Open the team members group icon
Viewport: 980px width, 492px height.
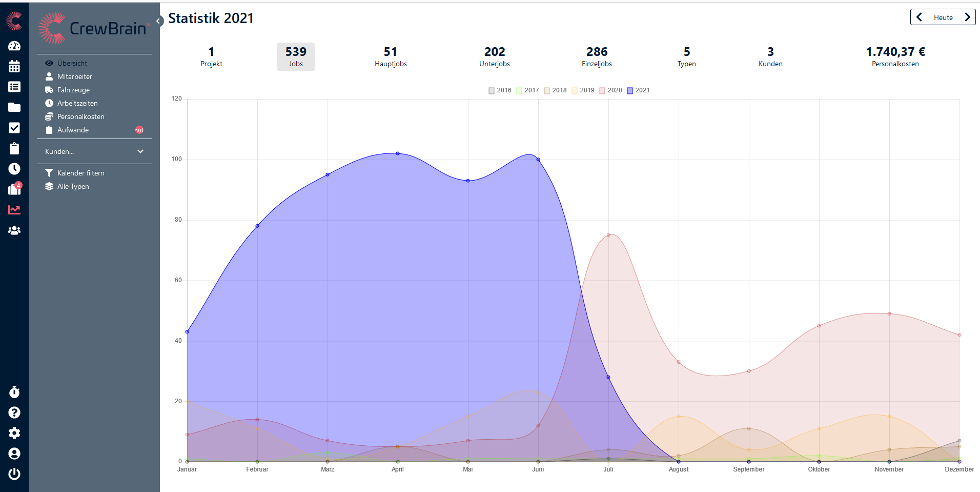14,230
